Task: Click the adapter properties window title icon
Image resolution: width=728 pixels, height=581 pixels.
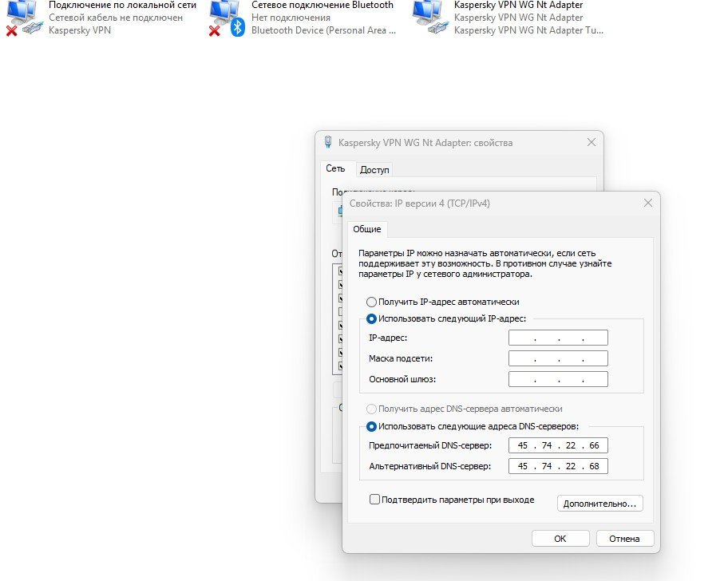Action: click(328, 143)
